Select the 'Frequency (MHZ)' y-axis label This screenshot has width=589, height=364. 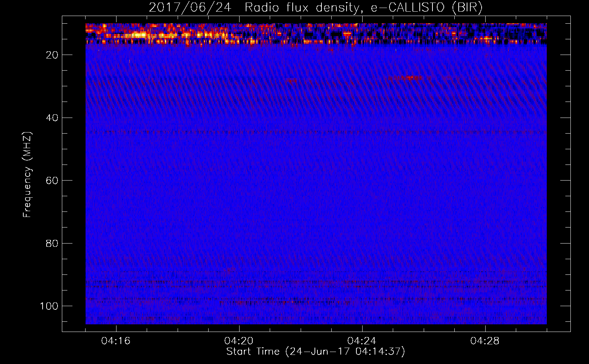click(x=27, y=175)
